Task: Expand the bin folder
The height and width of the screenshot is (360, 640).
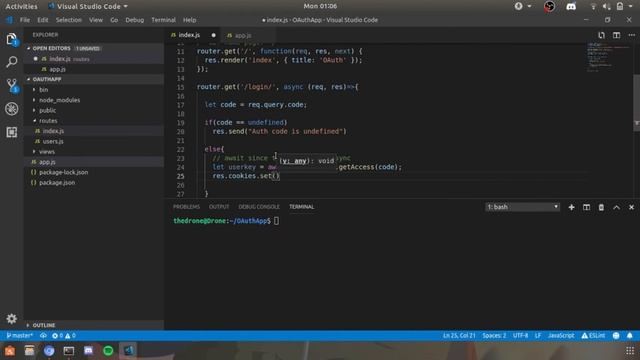Action: pos(94,90)
